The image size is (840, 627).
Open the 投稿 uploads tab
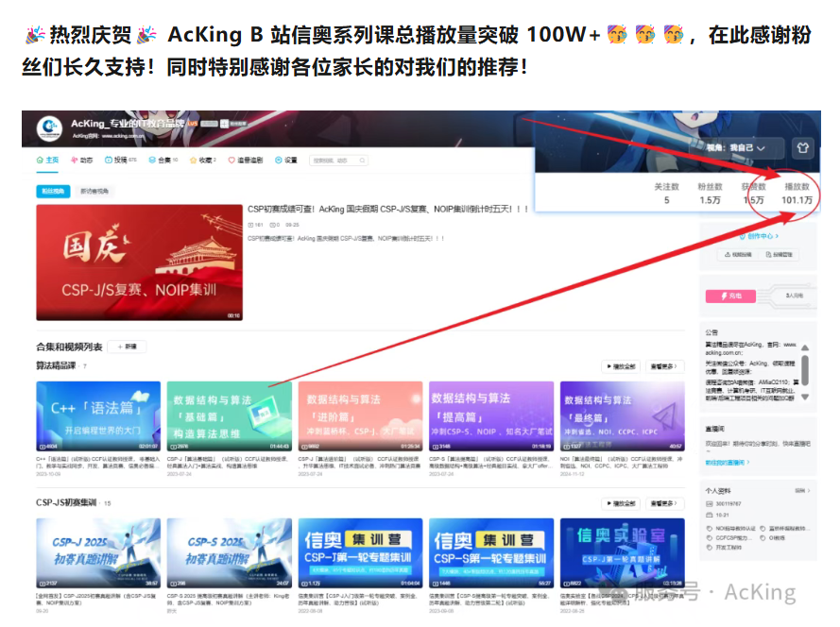[120, 161]
